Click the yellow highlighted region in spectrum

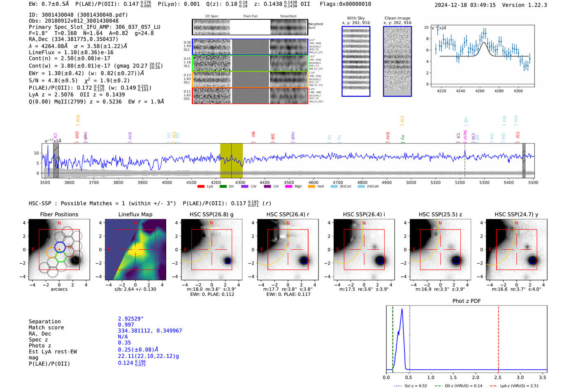tap(231, 160)
